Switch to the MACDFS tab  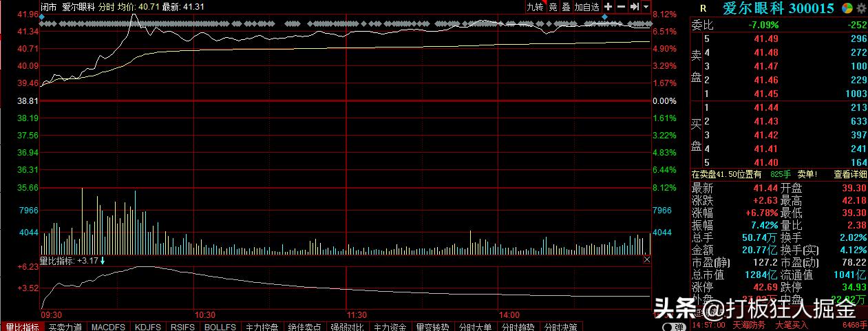(108, 327)
